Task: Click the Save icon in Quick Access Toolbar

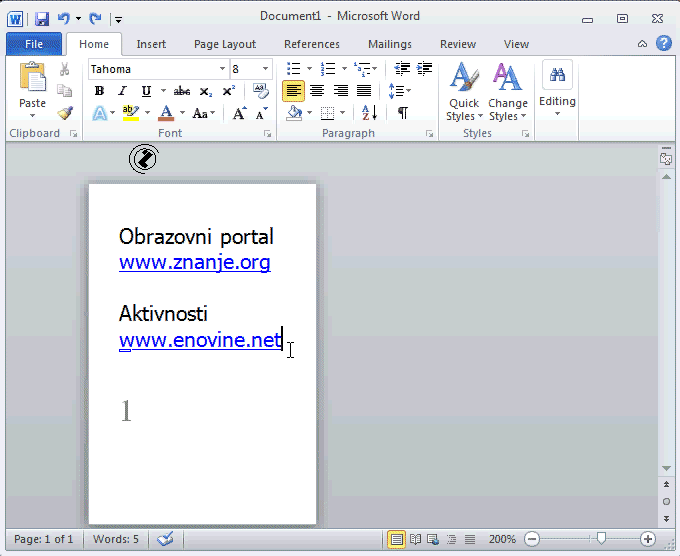Action: [42, 18]
